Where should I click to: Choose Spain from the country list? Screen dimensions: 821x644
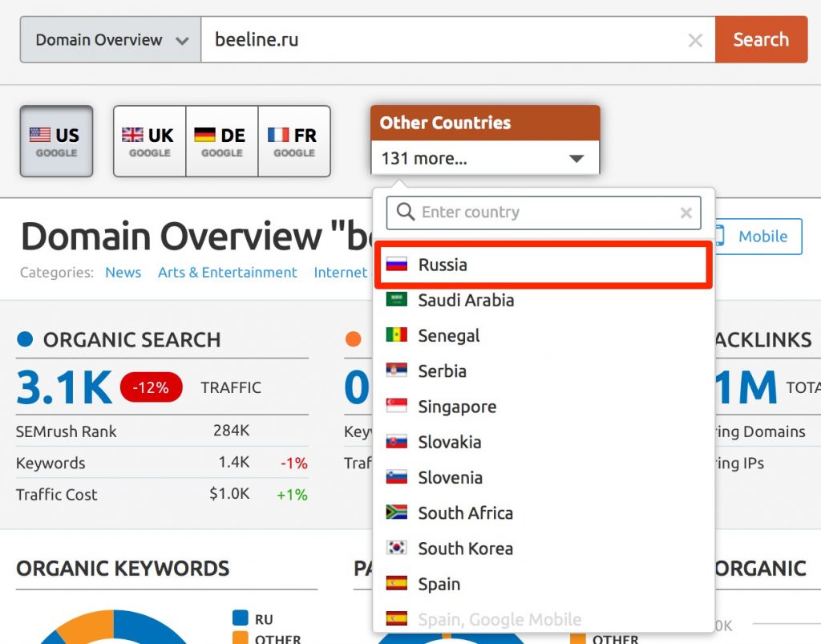coord(544,585)
